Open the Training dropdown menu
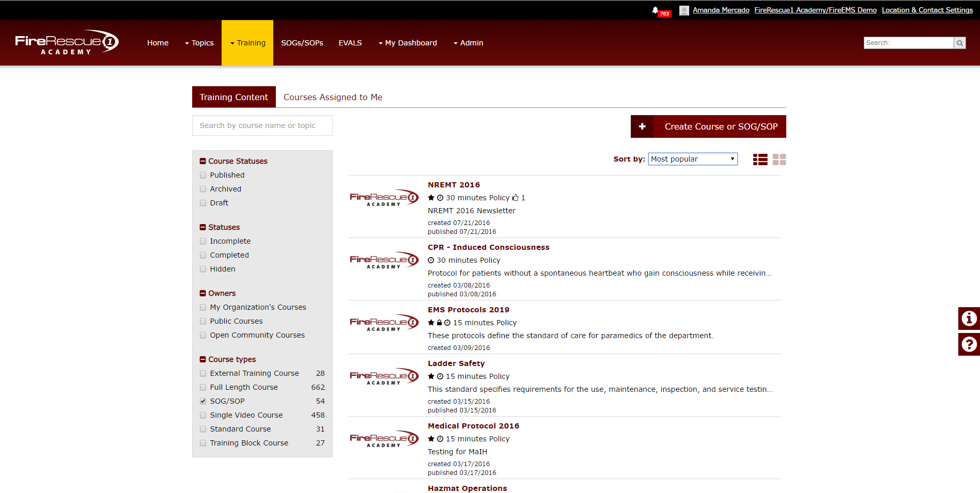This screenshot has width=980, height=493. coord(247,43)
